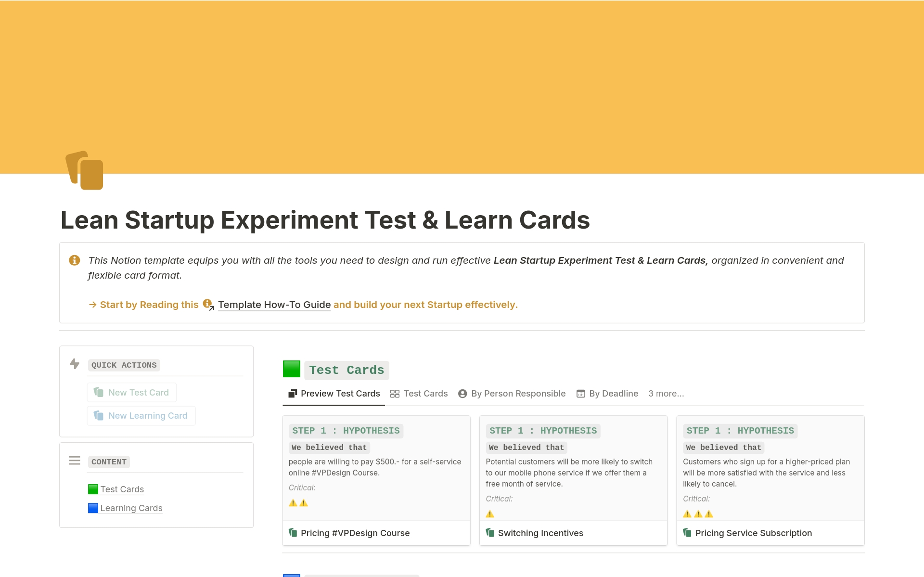Click the Test Cards content icon
Screen dimensions: 924x577
point(93,488)
